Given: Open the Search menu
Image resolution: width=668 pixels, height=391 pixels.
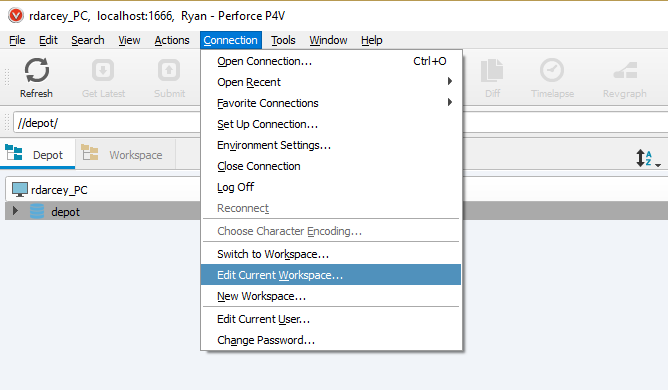Looking at the screenshot, I should click(x=88, y=40).
